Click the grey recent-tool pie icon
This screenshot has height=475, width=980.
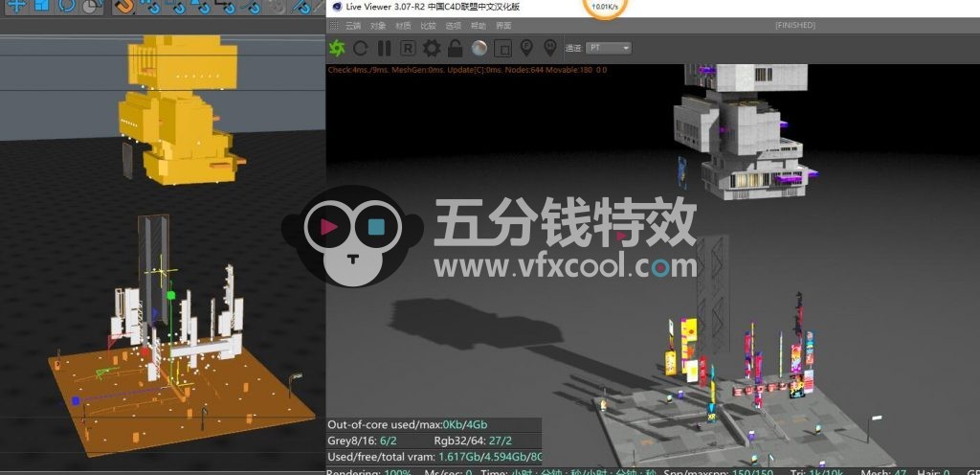pyautogui.click(x=92, y=6)
